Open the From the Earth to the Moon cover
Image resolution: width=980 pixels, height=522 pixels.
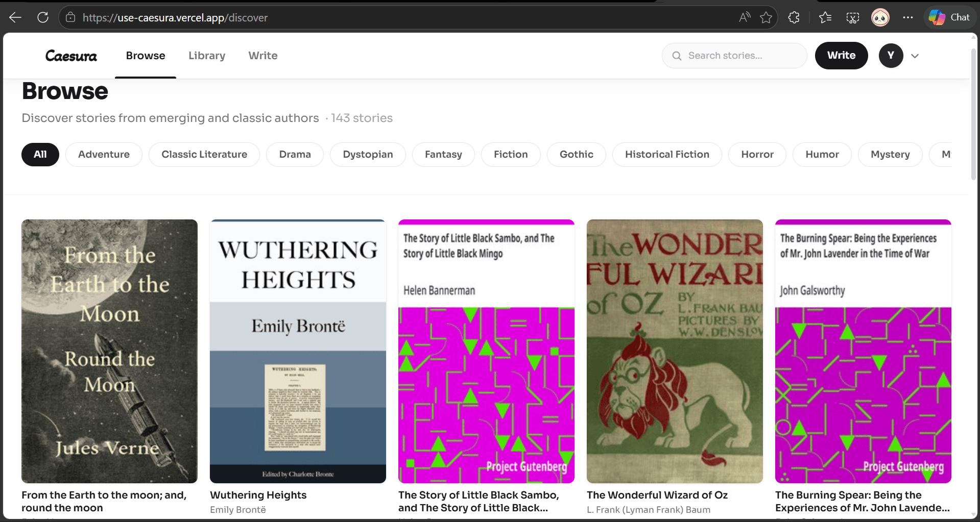point(109,351)
